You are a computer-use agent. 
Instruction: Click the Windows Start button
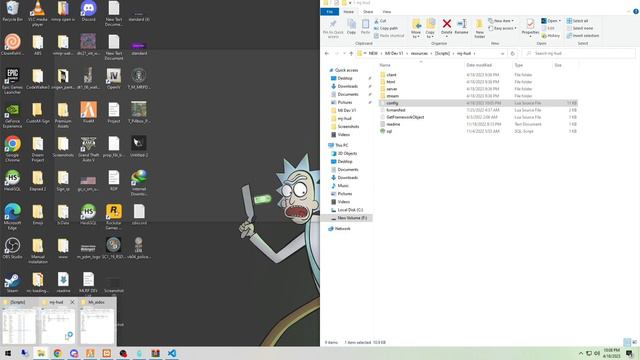pos(8,353)
